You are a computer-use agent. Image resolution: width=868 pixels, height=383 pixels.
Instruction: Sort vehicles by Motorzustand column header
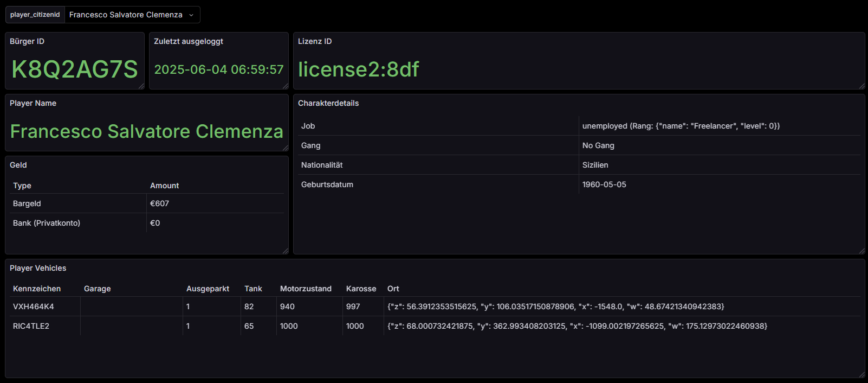click(306, 289)
